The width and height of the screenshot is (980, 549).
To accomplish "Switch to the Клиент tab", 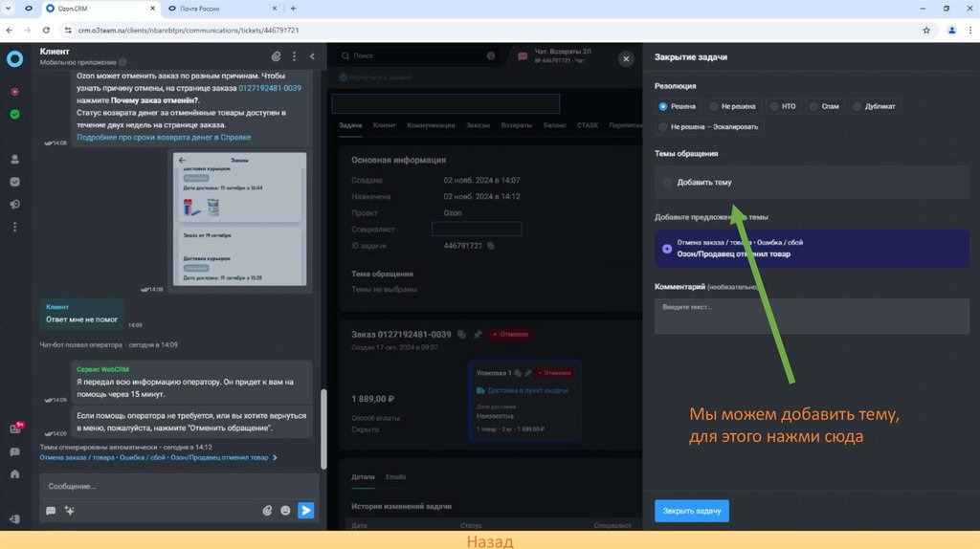I will (x=385, y=125).
